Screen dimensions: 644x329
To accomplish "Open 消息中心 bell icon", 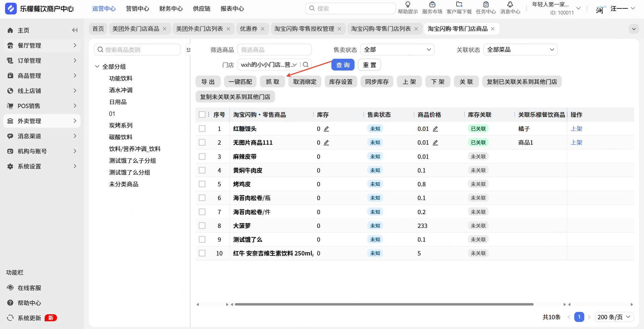I will 510,5.
